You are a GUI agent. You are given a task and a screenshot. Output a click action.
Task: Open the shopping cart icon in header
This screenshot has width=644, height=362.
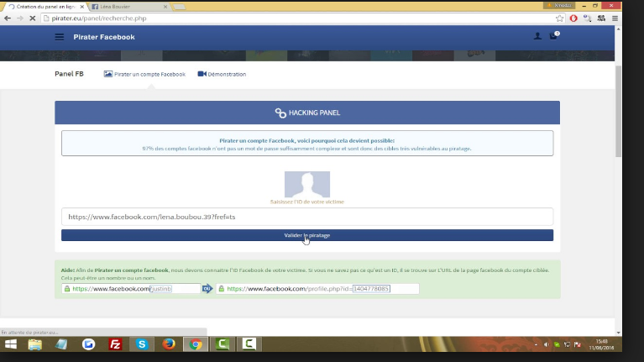(554, 36)
